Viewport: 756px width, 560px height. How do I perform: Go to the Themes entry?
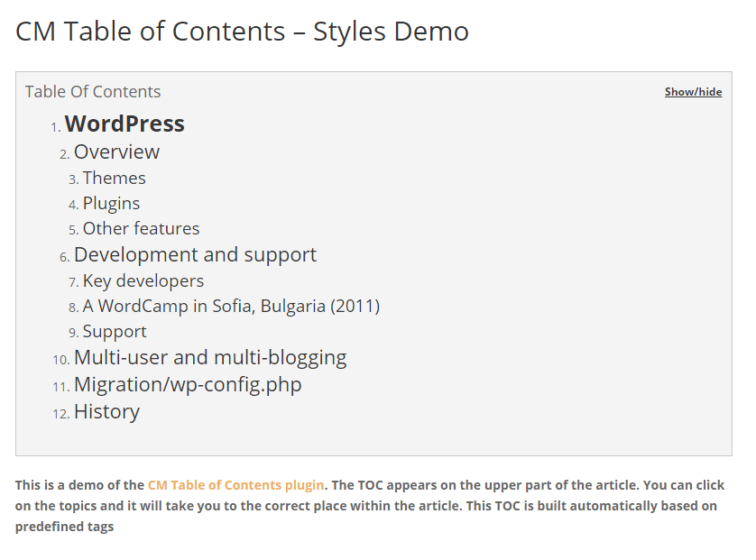coord(114,178)
